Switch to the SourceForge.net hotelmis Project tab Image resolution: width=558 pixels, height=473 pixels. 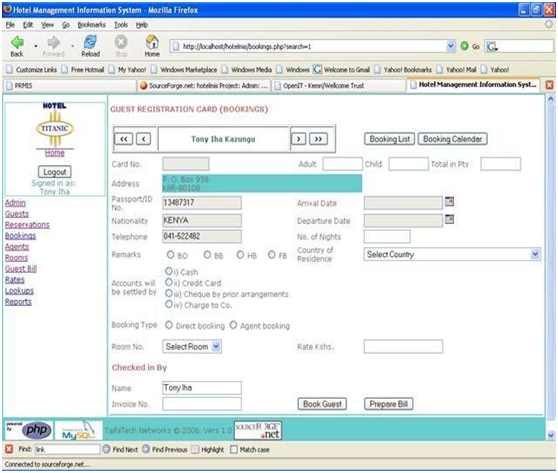coord(204,85)
